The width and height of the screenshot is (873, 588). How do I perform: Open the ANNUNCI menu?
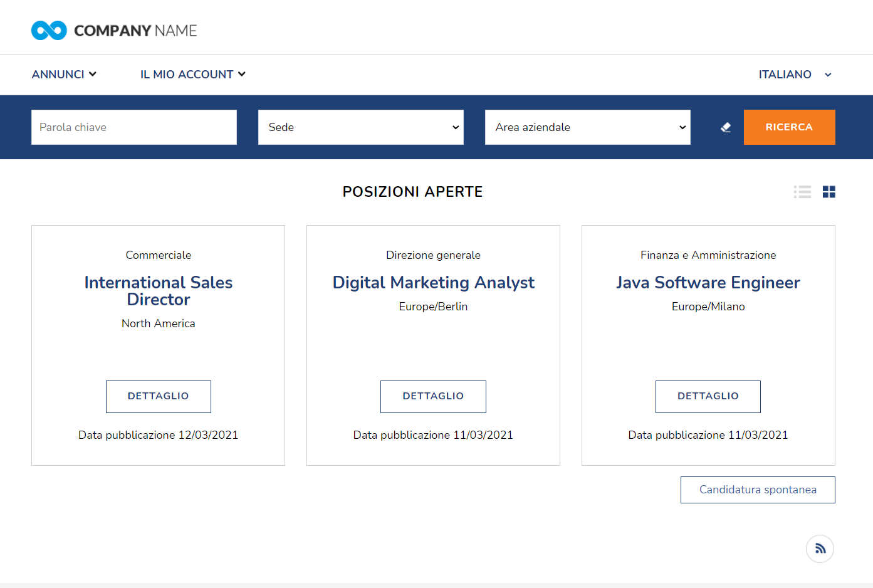pos(64,74)
